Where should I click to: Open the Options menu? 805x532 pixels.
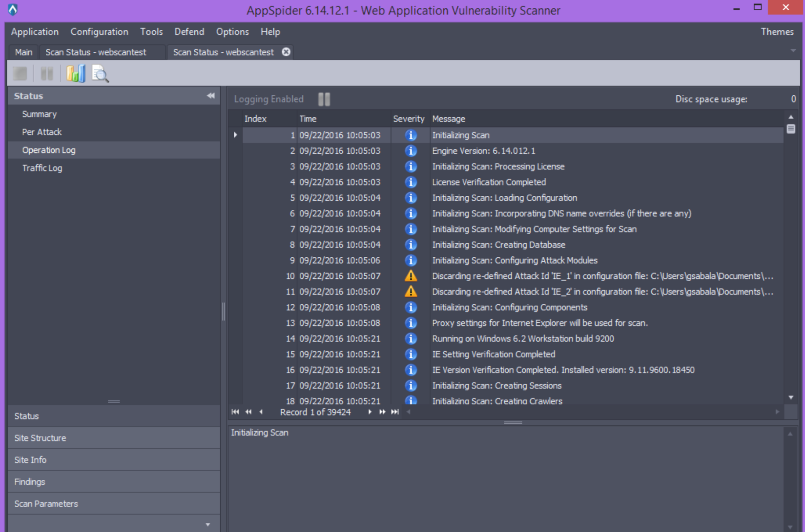click(x=232, y=32)
